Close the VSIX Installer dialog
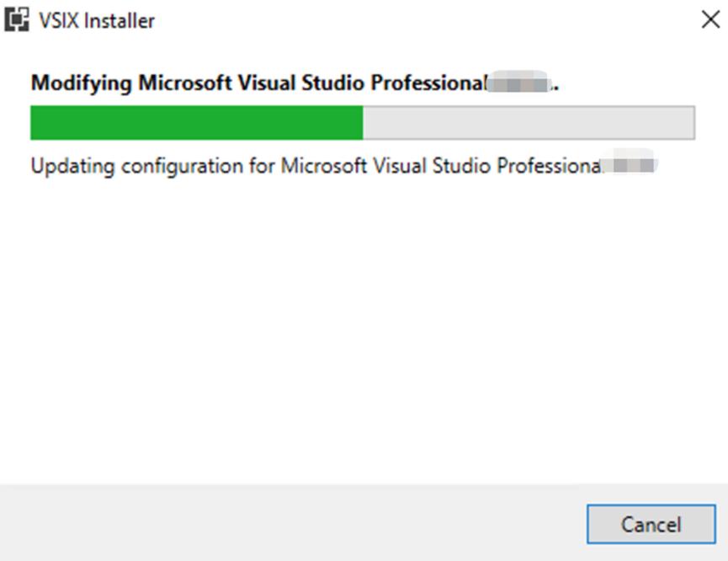The image size is (728, 561). pyautogui.click(x=710, y=20)
